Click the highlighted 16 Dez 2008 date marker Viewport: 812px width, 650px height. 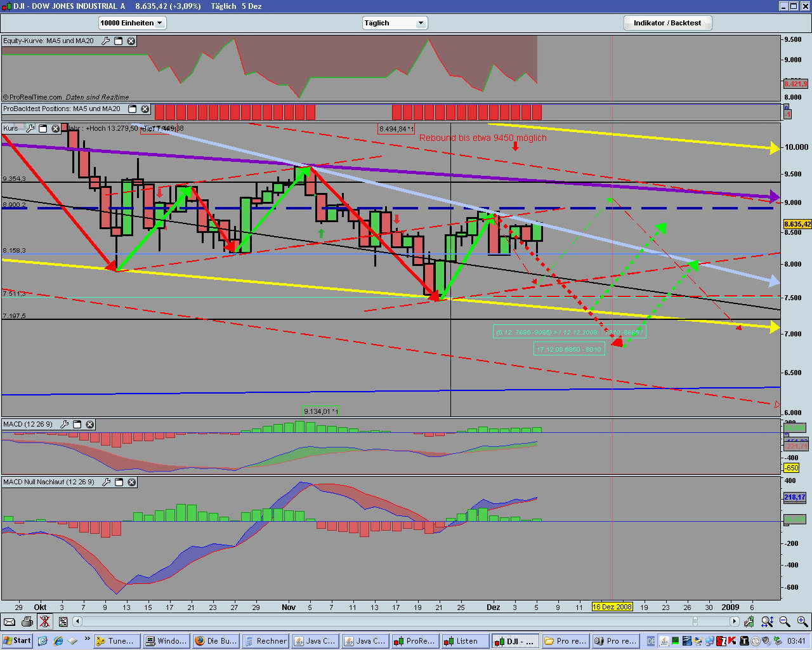click(x=612, y=607)
